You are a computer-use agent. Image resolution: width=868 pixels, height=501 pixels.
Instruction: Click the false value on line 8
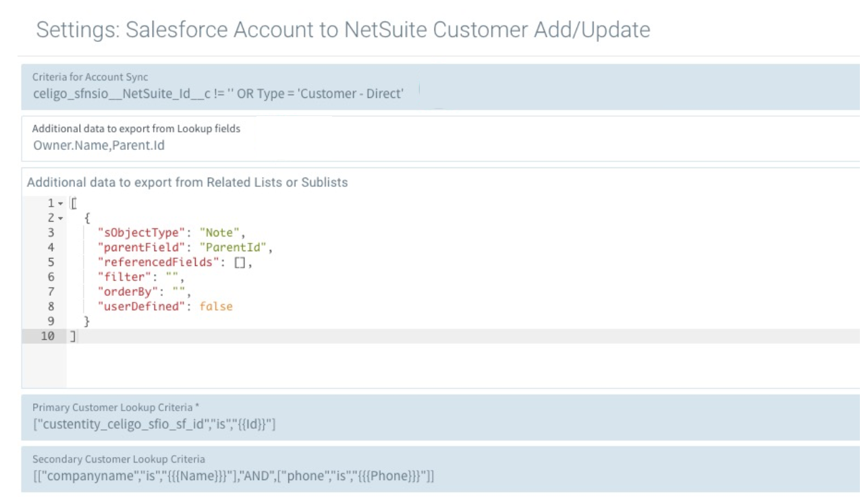[x=216, y=307]
